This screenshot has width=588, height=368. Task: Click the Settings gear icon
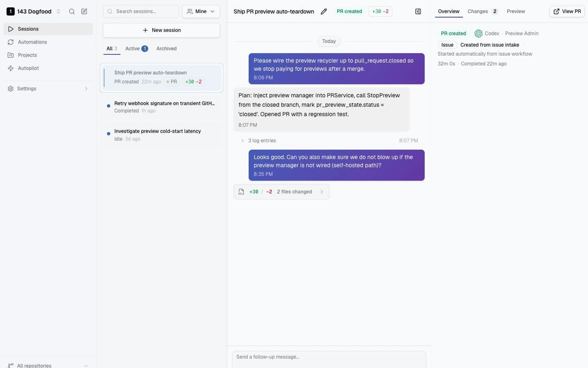[11, 89]
